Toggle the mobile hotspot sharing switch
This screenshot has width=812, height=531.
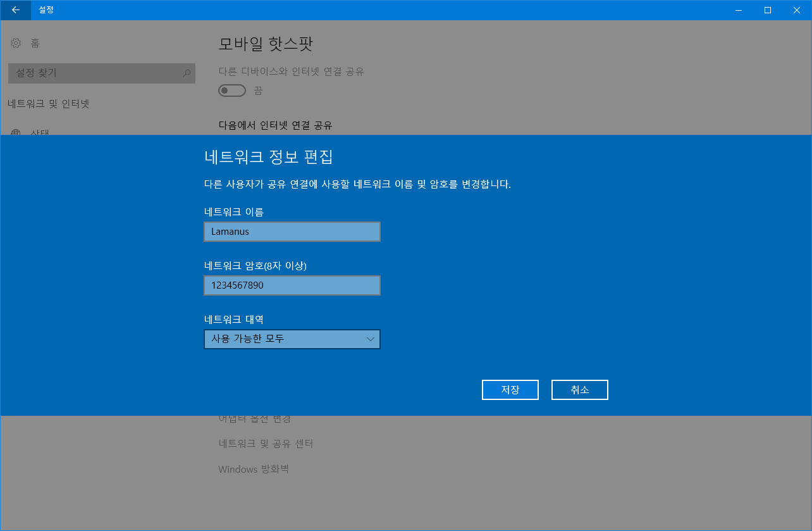pos(231,91)
